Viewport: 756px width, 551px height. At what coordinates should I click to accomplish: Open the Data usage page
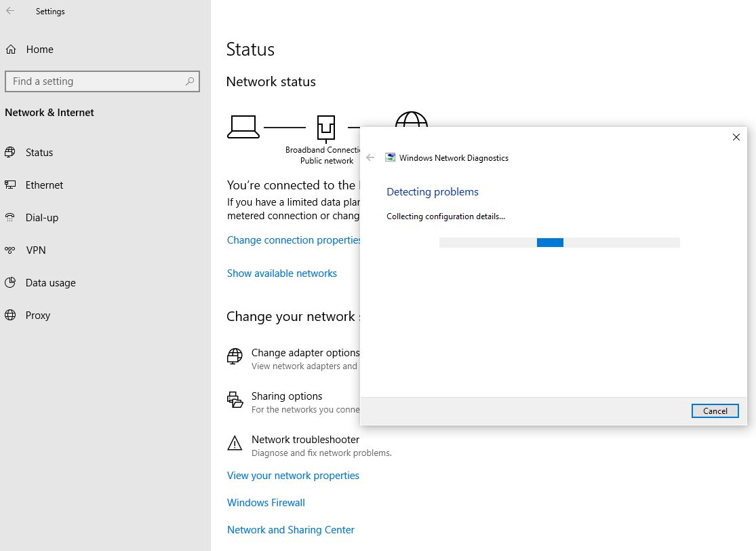(x=49, y=282)
